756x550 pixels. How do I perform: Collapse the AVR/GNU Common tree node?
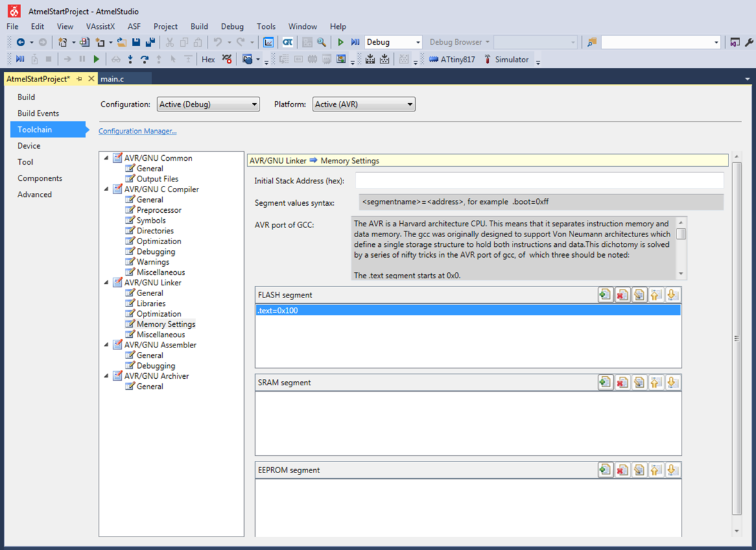pyautogui.click(x=106, y=158)
